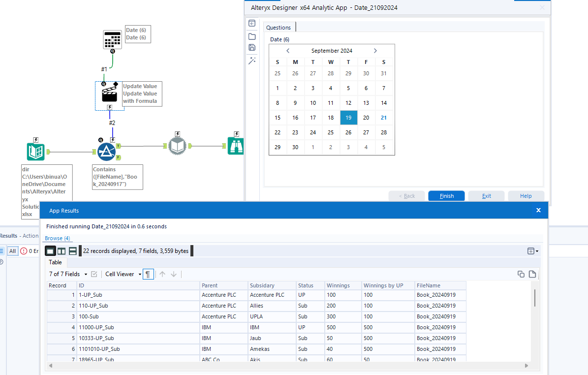588x375 pixels.
Task: Click the blue Filter tool on canvas
Action: click(107, 152)
